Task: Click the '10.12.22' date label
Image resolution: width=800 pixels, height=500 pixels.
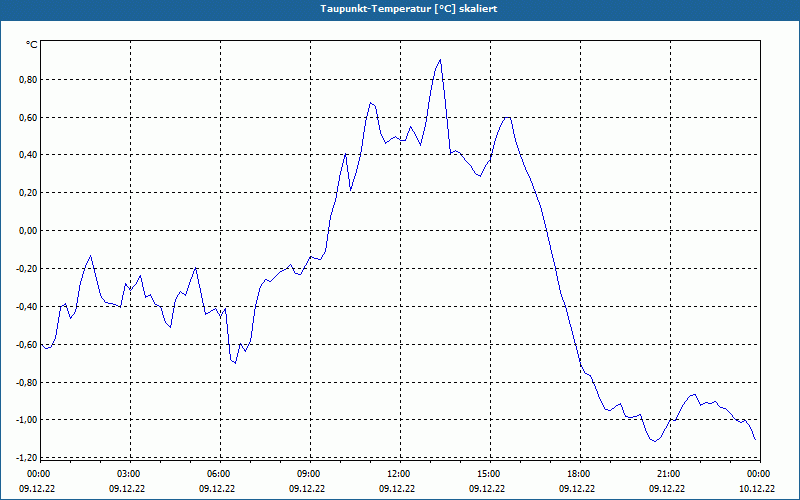Action: tap(757, 488)
